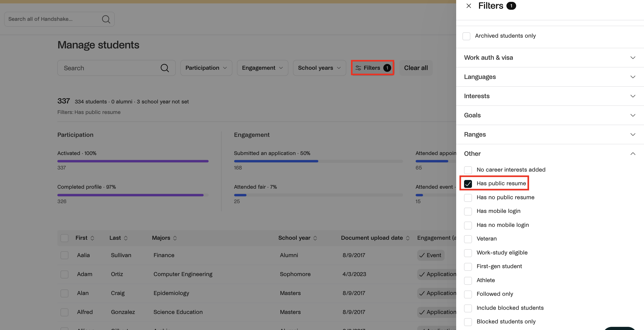Collapse the Other filter section

[550, 154]
